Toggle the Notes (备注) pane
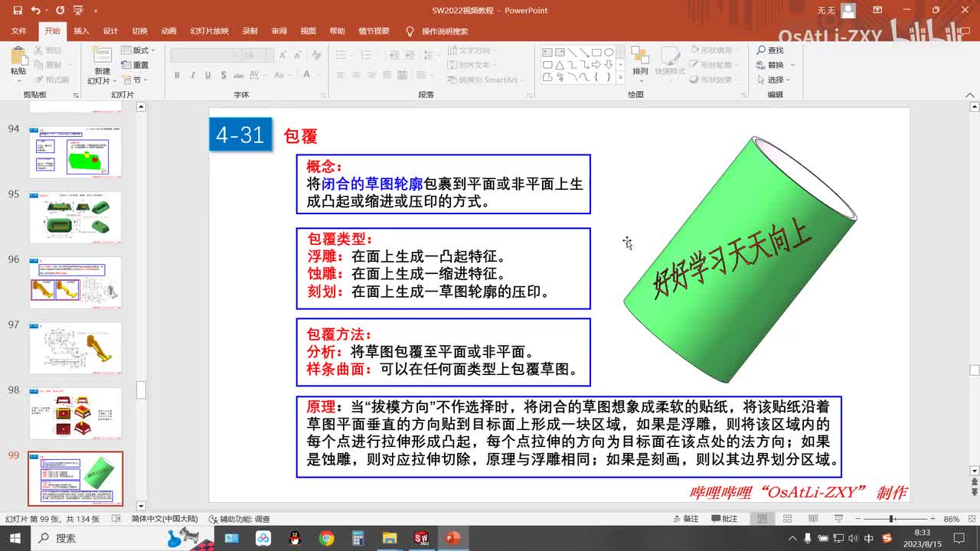Image resolution: width=980 pixels, height=551 pixels. click(684, 519)
